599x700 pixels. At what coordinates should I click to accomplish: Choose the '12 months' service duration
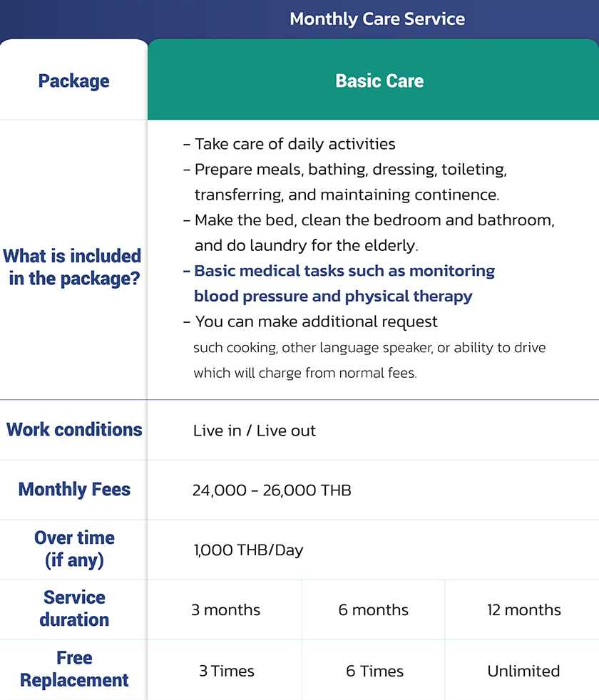[524, 610]
